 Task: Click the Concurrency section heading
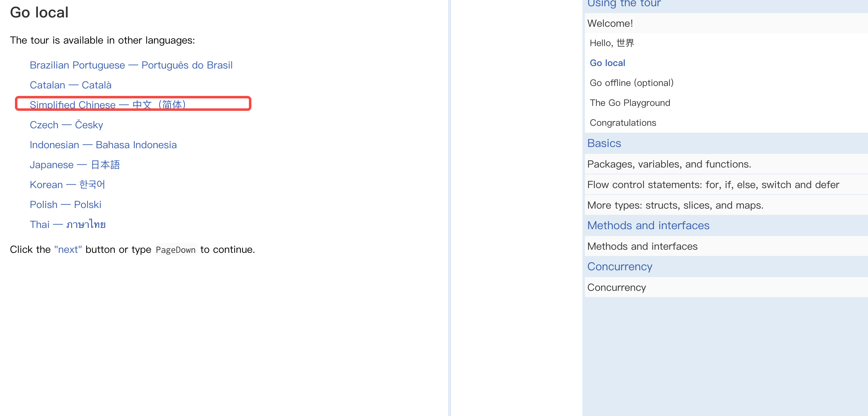tap(619, 267)
